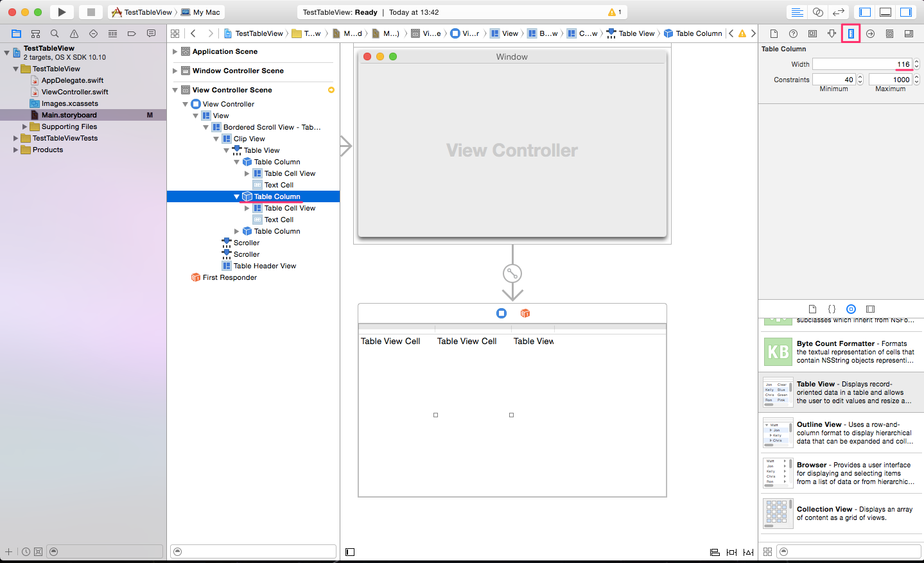Click the TestTableView jump bar segment
924x563 pixels.
tap(254, 33)
